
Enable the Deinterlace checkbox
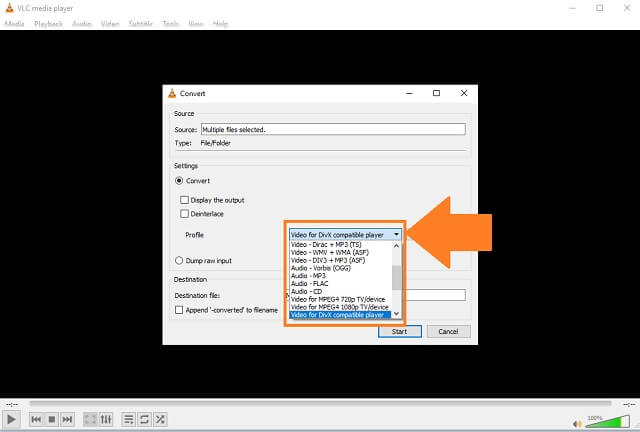tap(184, 214)
